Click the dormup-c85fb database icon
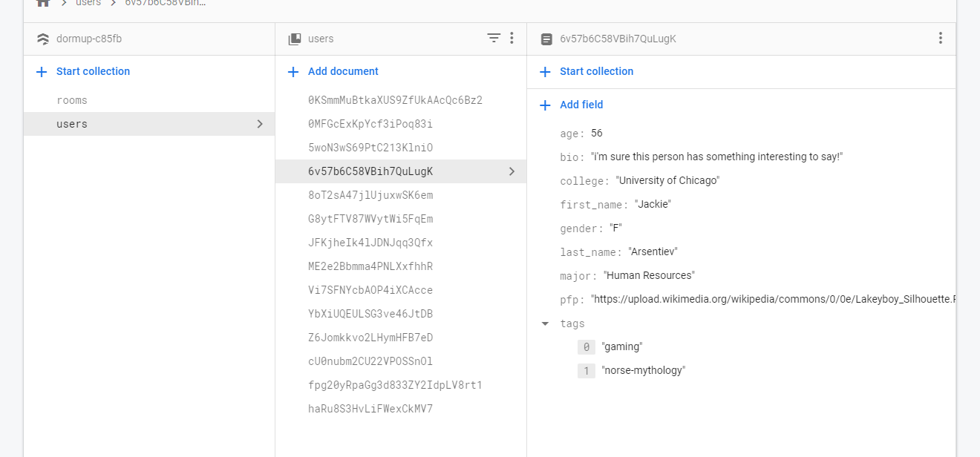Viewport: 980px width, 457px height. pos(43,39)
